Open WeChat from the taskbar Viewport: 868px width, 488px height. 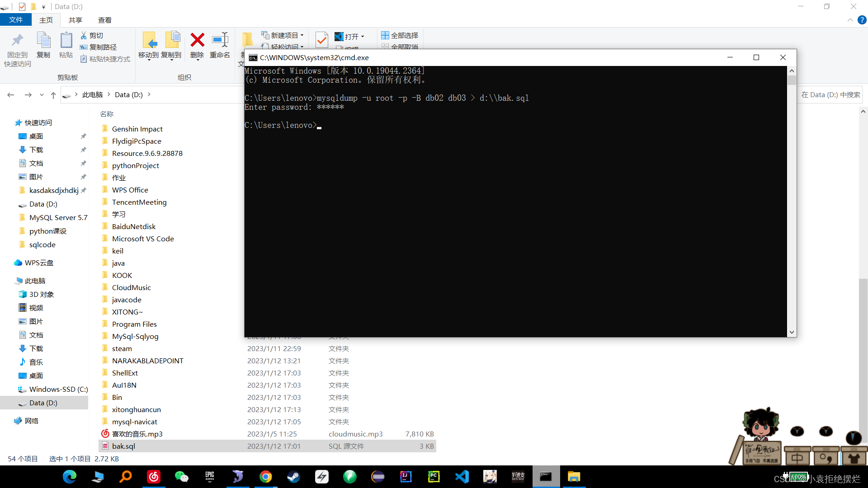pos(182,477)
